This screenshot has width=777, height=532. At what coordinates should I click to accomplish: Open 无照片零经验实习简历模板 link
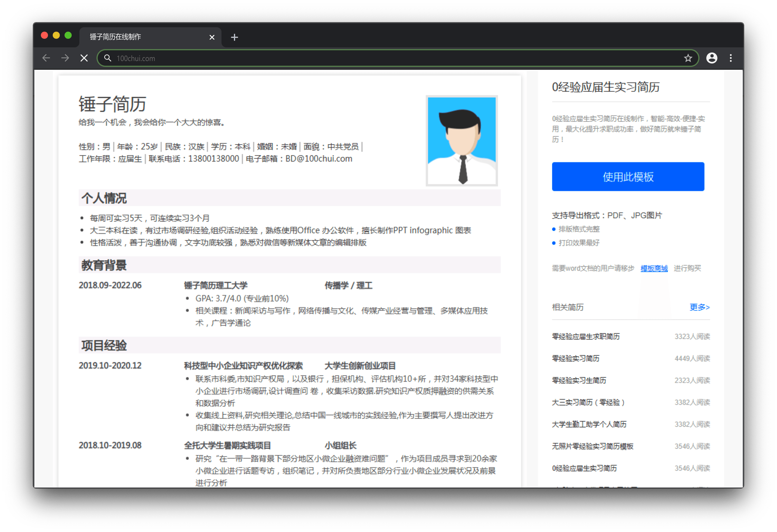point(593,446)
